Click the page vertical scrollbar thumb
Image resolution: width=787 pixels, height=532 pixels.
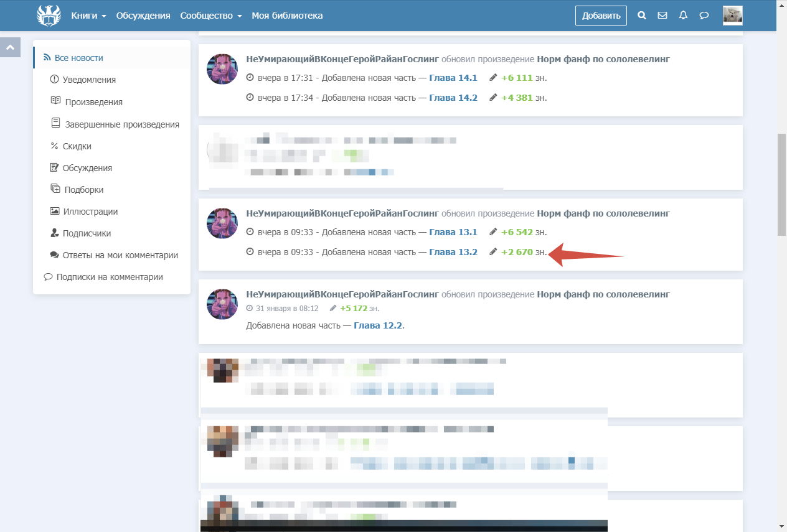[781, 184]
